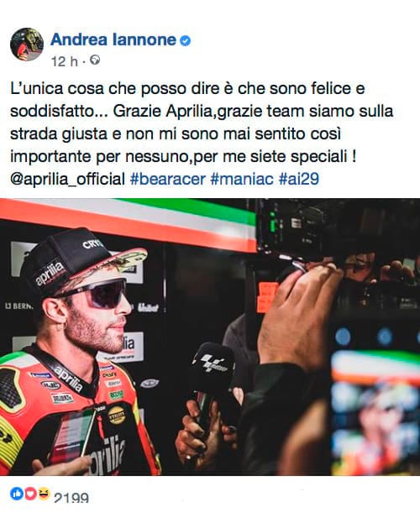Open the #maniac hashtag
420x518 pixels.
pyautogui.click(x=242, y=179)
